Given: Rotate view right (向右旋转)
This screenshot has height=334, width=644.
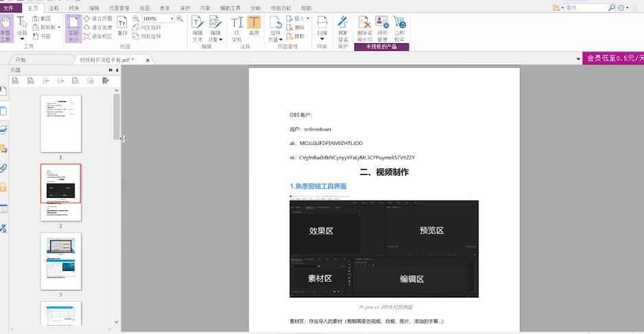Looking at the screenshot, I should click(x=147, y=36).
